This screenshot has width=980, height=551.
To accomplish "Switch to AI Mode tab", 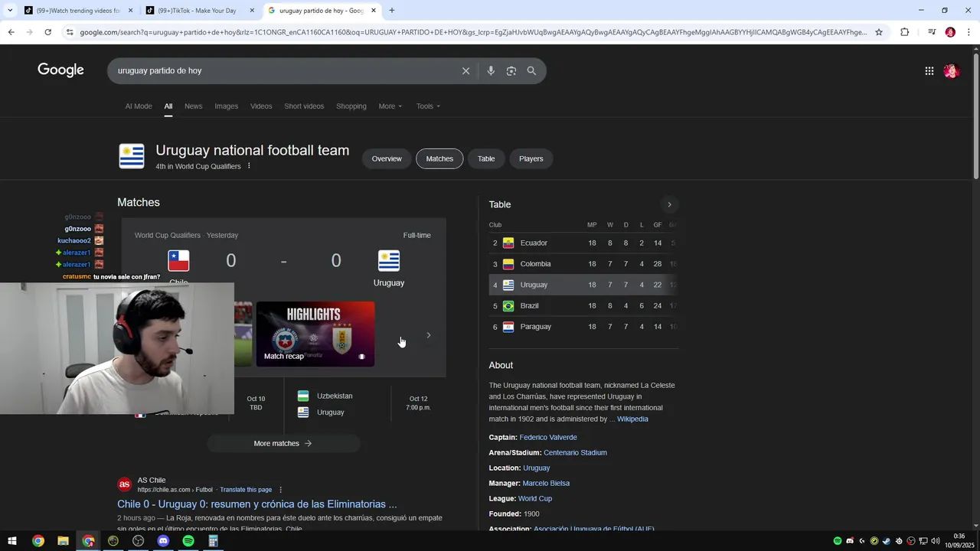I will click(139, 106).
